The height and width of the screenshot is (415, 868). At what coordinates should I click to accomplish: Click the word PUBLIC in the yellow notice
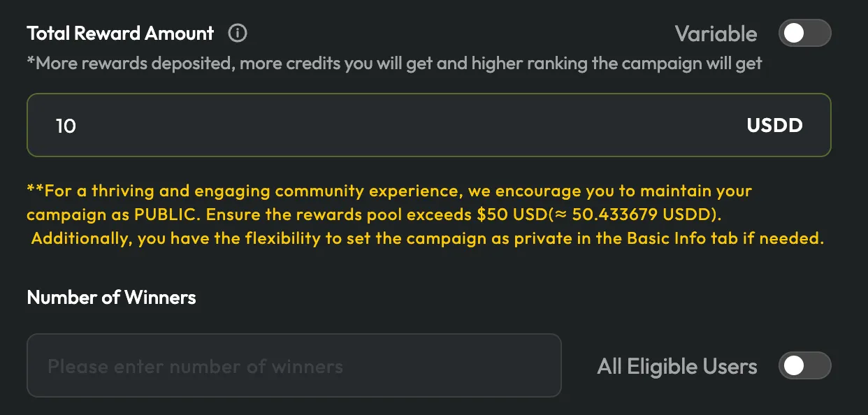tap(171, 214)
